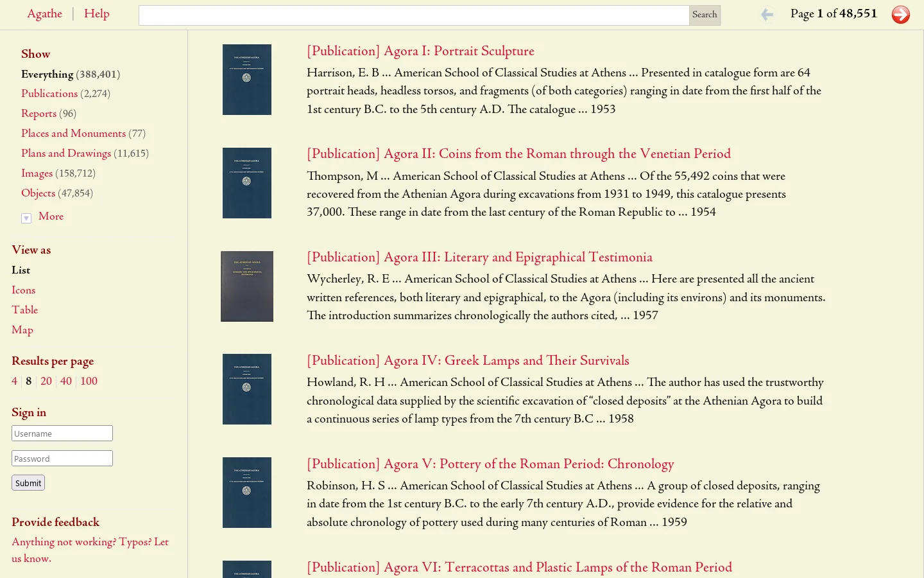This screenshot has height=578, width=924.
Task: Click Agora III book cover thumbnail
Action: [247, 286]
